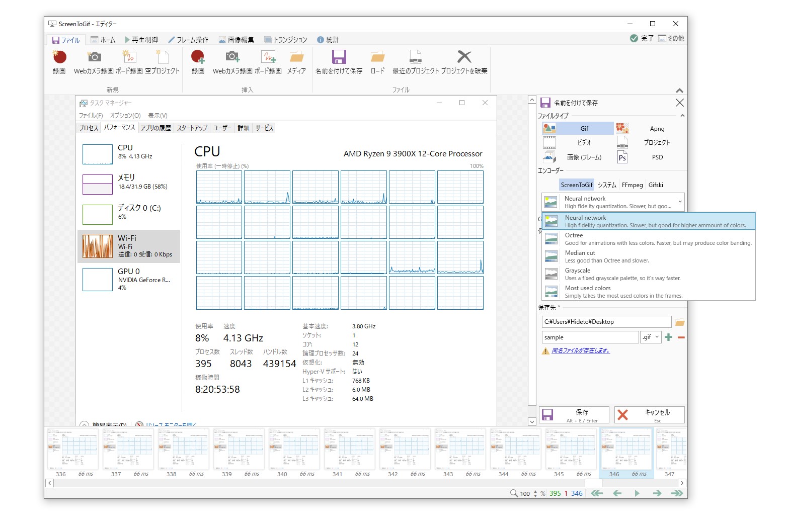
Task: Load a project with the ロード icon
Action: [377, 62]
